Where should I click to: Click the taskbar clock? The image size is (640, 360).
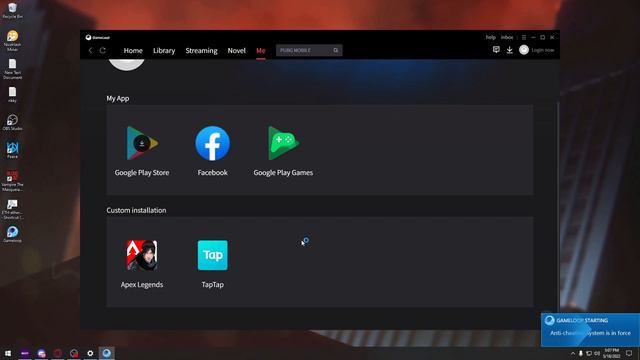click(611, 353)
